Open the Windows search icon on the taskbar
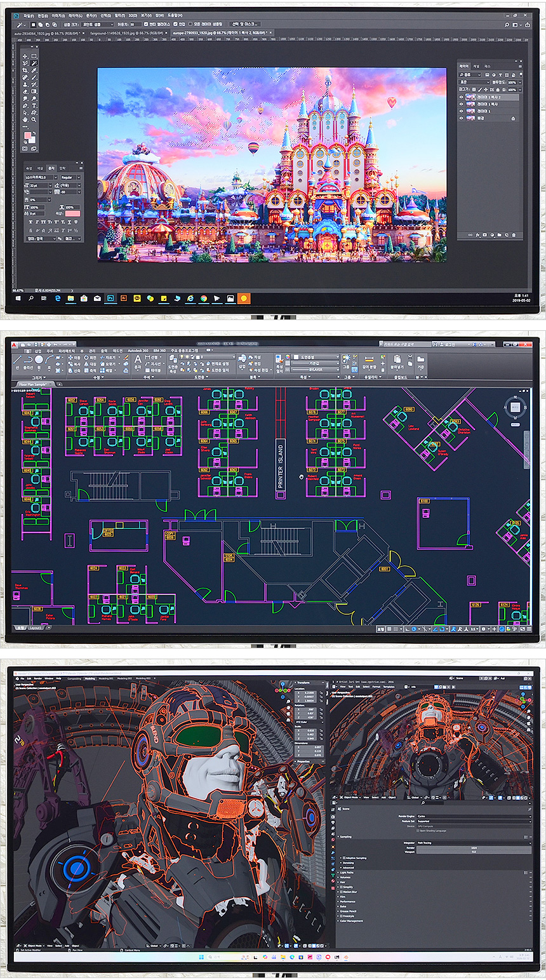Screen dimensions: 546x980 click(x=30, y=298)
